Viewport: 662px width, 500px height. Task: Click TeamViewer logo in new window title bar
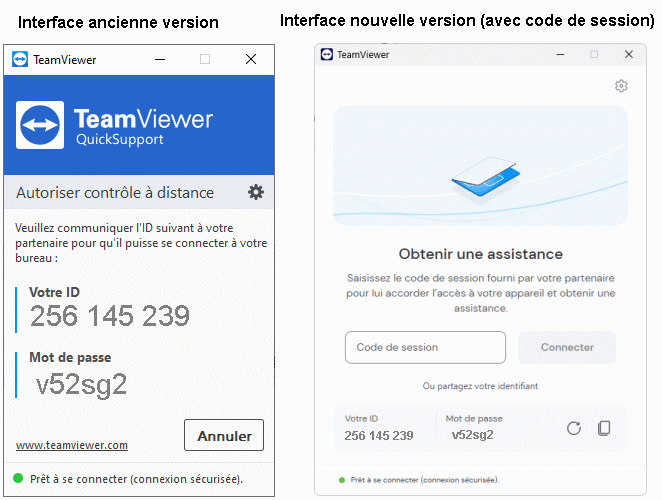coord(327,54)
